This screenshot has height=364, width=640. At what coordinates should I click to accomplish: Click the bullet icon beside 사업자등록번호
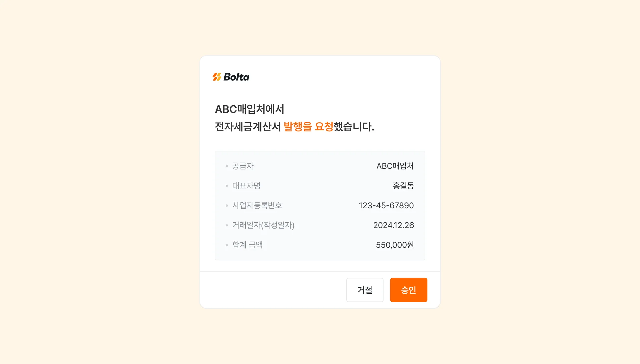click(226, 205)
